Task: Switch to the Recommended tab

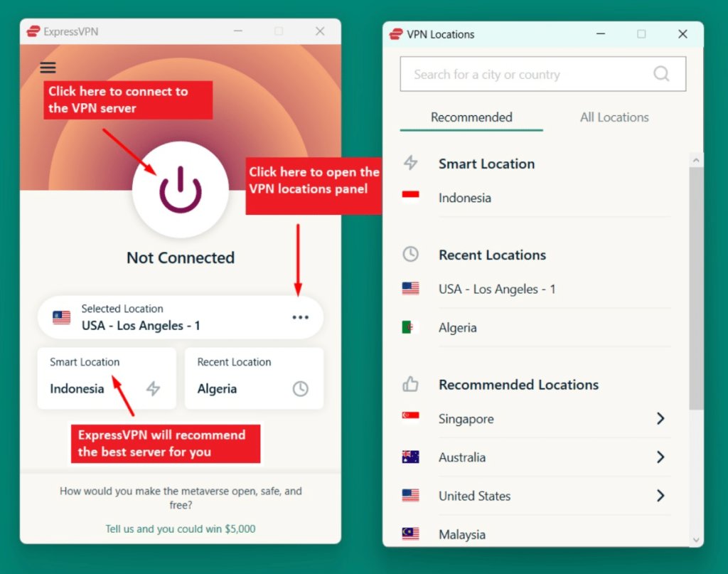Action: [x=471, y=117]
